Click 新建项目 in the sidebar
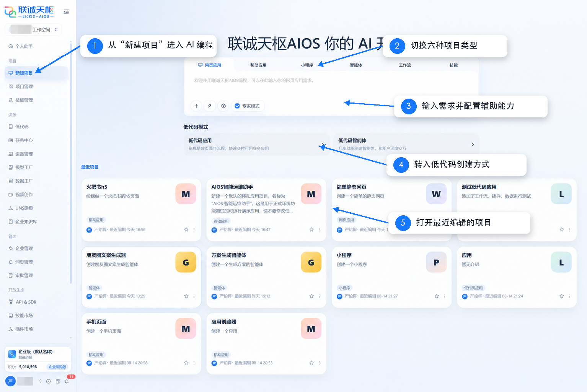 click(36, 73)
